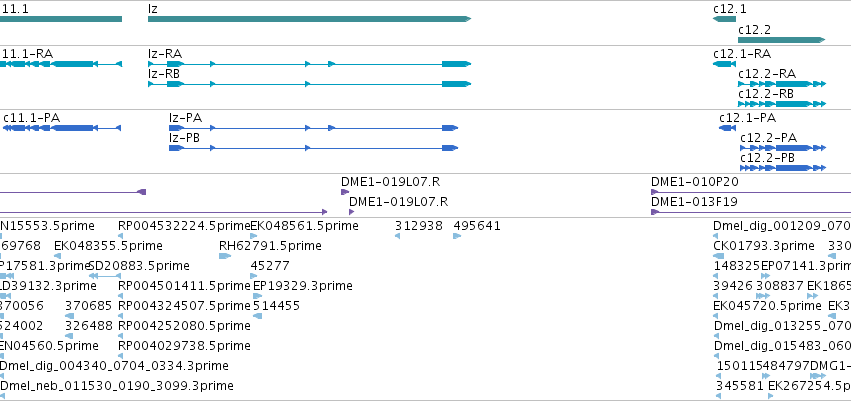Image resolution: width=851 pixels, height=401 pixels.
Task: Click the lz-RB transcript glyph
Action: click(309, 84)
